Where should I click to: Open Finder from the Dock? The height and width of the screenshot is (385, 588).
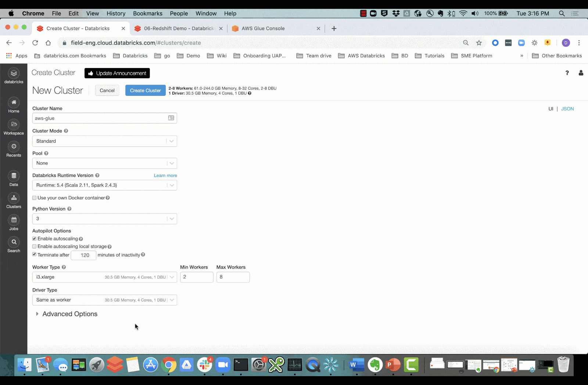pyautogui.click(x=25, y=365)
